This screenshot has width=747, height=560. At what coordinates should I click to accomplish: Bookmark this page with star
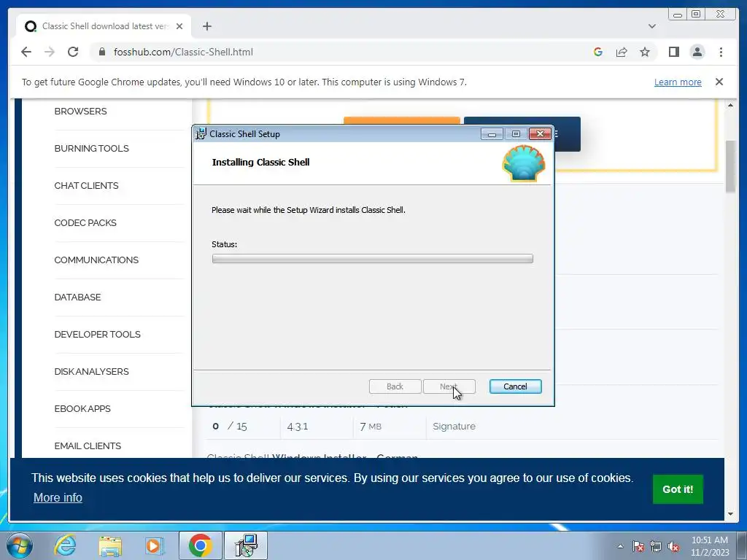coord(645,52)
